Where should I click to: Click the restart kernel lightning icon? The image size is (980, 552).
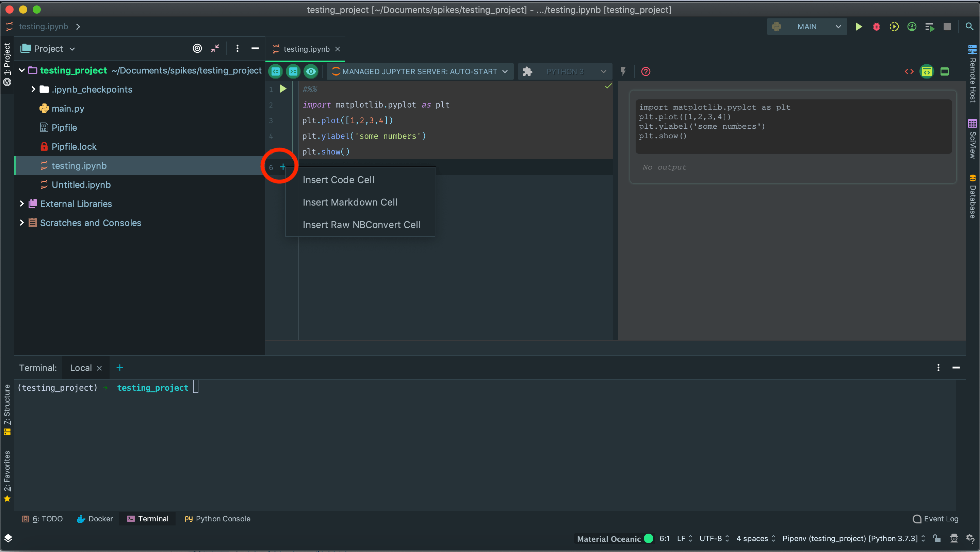tap(623, 71)
